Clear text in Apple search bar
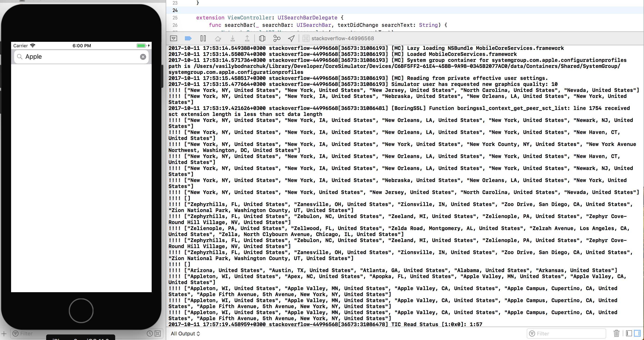 pos(143,57)
